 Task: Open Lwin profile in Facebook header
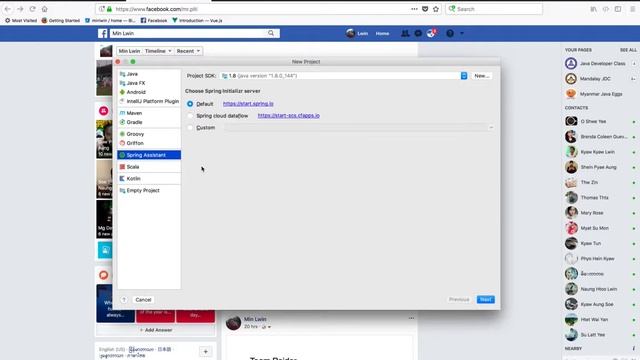point(357,33)
